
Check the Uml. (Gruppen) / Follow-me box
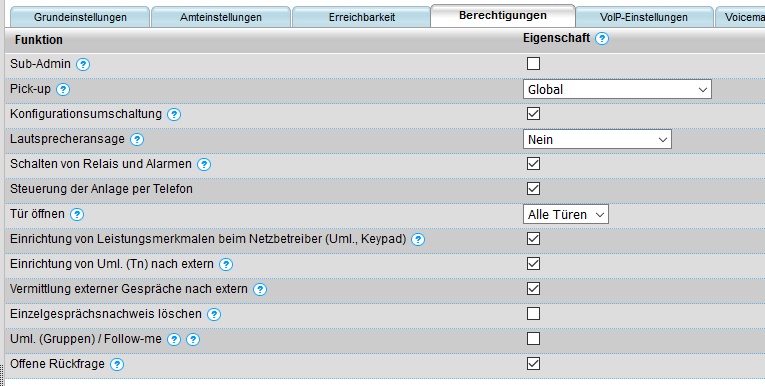click(533, 339)
